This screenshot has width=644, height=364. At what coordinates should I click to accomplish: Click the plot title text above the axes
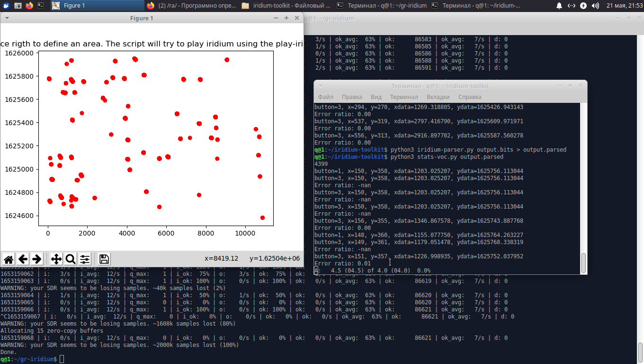pos(152,44)
